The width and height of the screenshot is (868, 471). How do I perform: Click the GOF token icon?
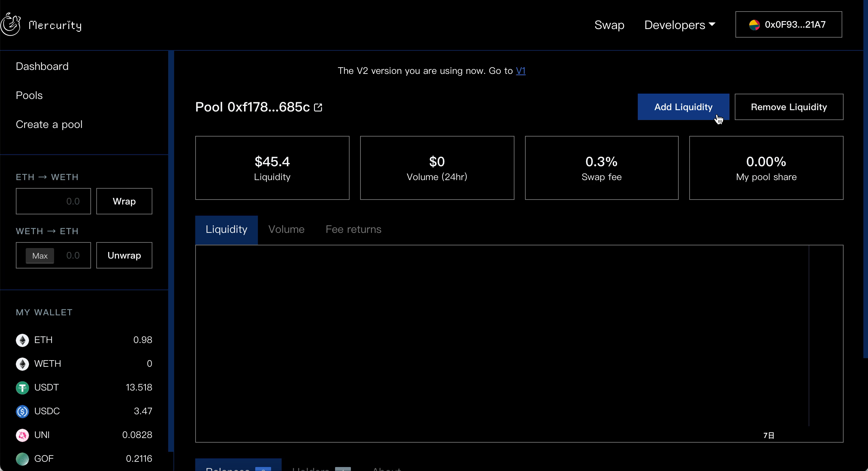(x=22, y=458)
